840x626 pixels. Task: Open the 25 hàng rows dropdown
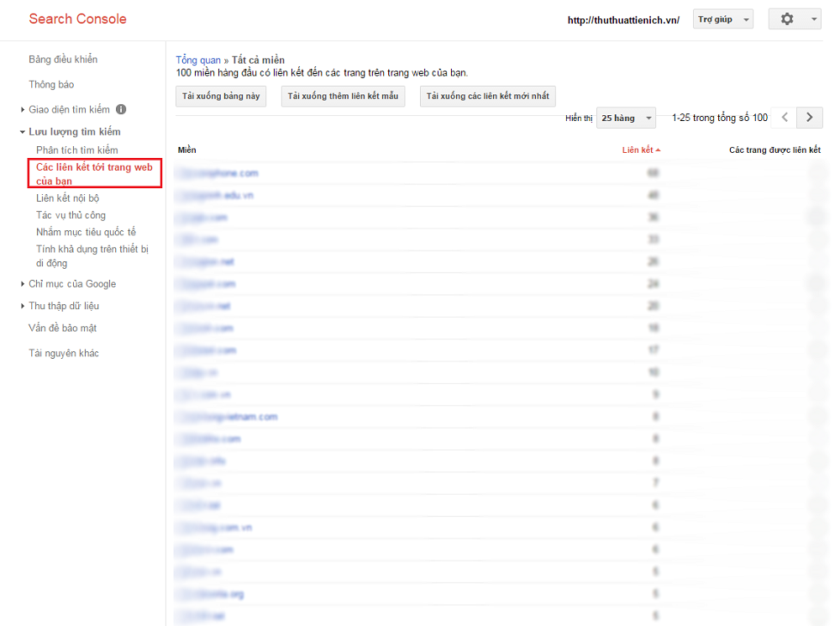[x=626, y=118]
